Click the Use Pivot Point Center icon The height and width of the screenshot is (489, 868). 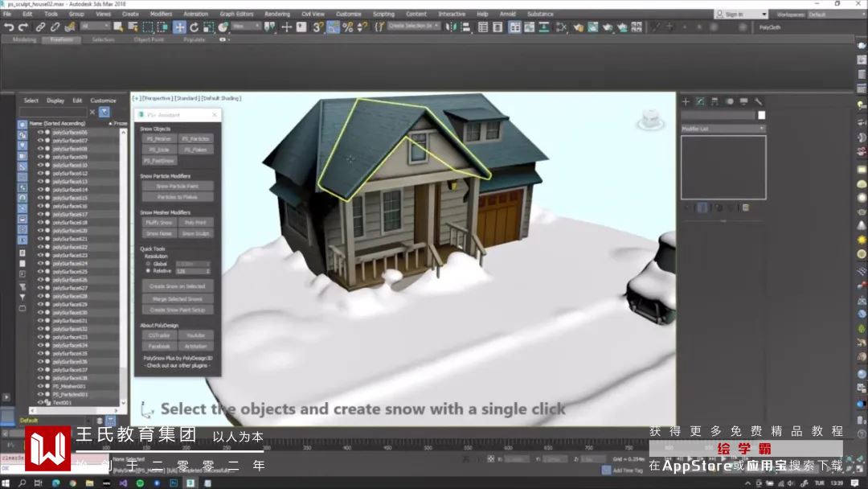click(x=270, y=27)
